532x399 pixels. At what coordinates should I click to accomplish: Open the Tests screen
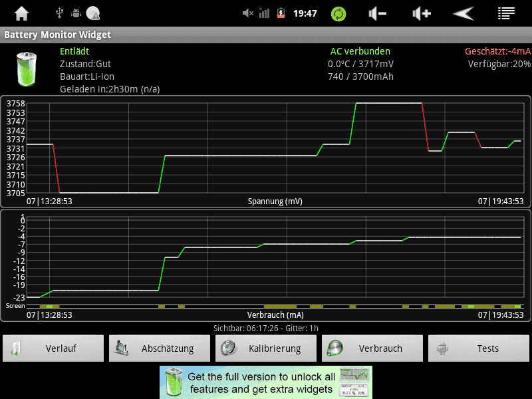[x=479, y=348]
